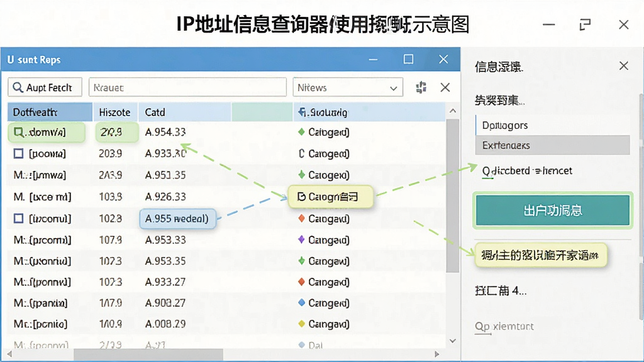Click the table's scroll up arrow
This screenshot has height=362, width=644.
click(x=453, y=111)
